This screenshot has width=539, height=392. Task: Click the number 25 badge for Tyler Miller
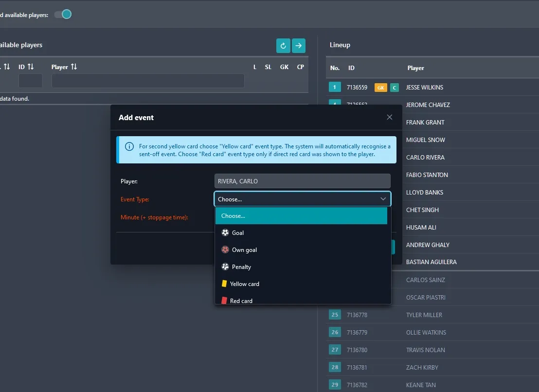pyautogui.click(x=335, y=315)
